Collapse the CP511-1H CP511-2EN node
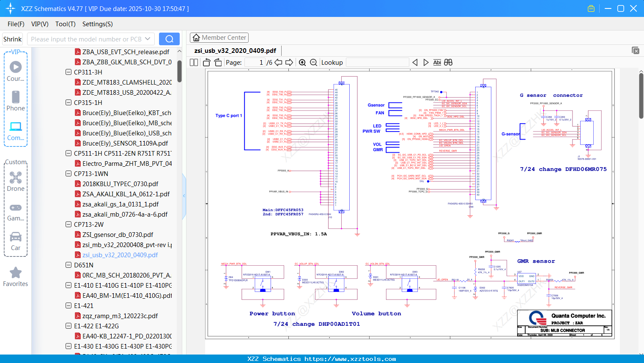This screenshot has width=644, height=363. pos(69,153)
